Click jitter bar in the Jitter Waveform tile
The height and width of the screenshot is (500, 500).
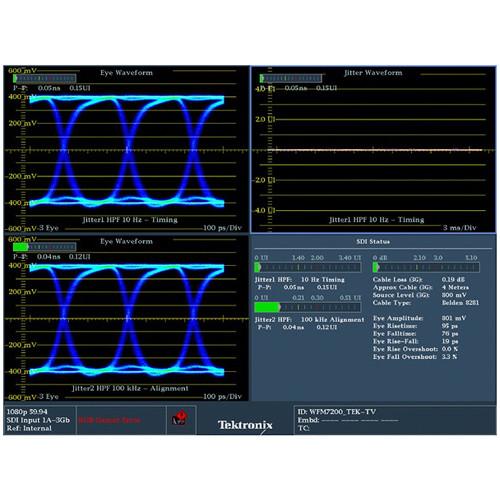pyautogui.click(x=291, y=78)
